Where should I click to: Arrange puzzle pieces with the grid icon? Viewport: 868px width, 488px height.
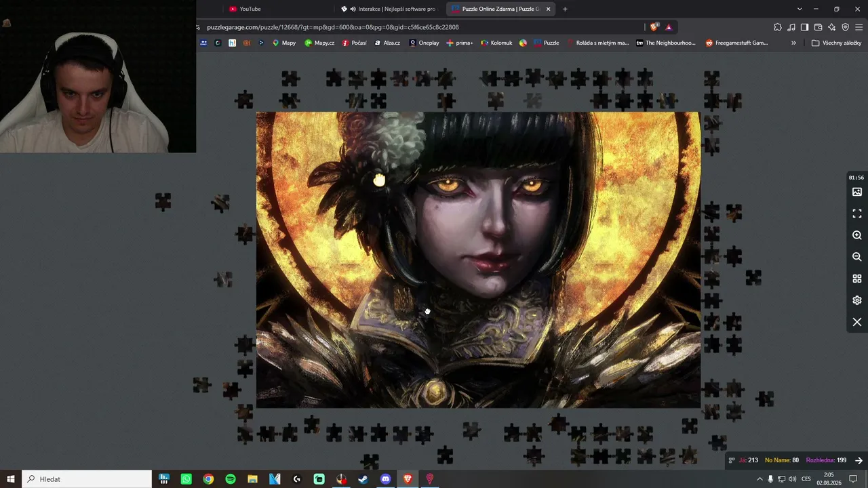tap(857, 279)
